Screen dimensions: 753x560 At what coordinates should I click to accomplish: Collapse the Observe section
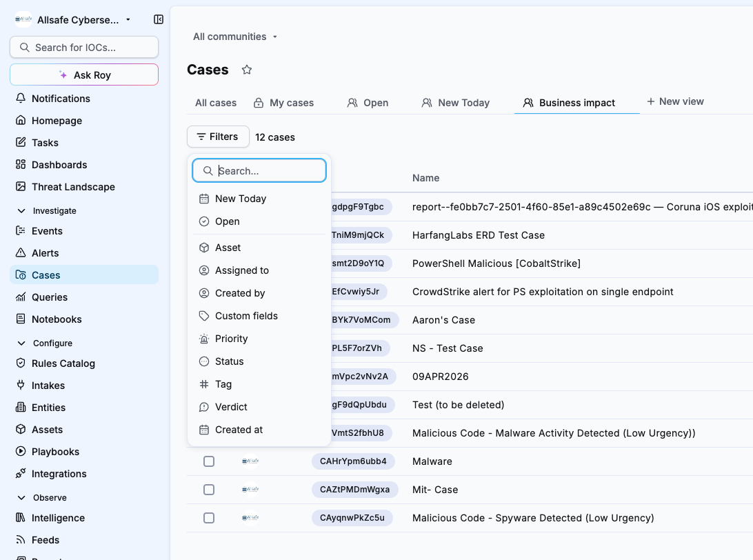click(x=42, y=498)
